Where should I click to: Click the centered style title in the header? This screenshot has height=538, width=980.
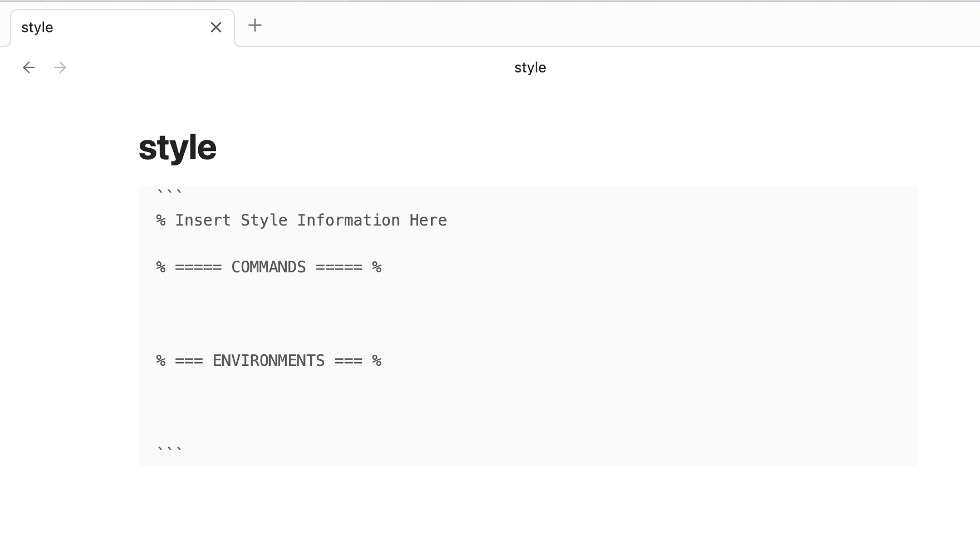(x=530, y=67)
